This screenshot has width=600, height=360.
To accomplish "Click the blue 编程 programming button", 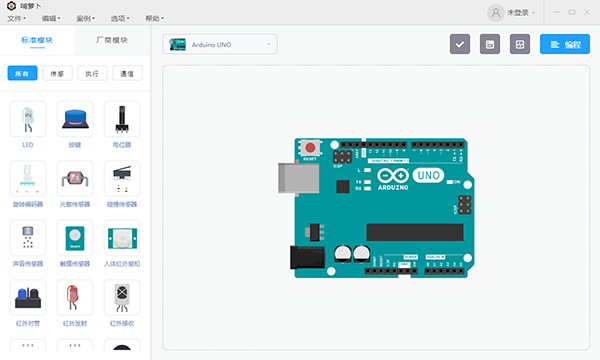I will (565, 44).
